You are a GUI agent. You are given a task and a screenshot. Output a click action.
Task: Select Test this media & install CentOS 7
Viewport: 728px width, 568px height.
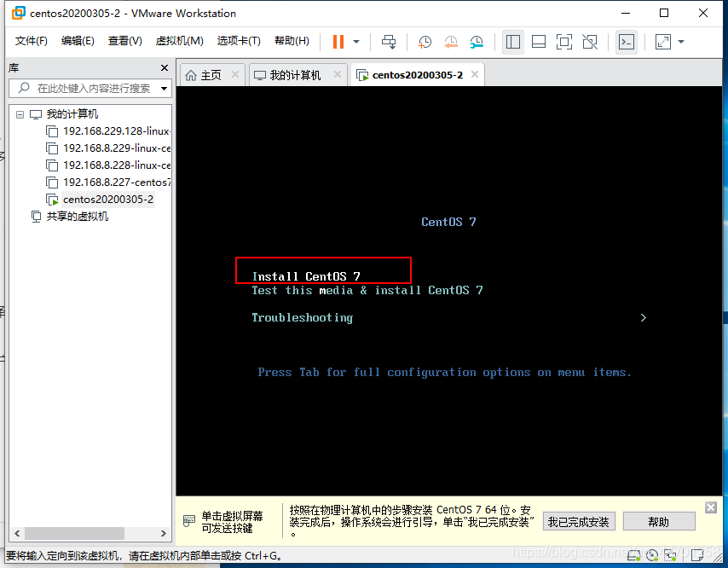coord(367,290)
